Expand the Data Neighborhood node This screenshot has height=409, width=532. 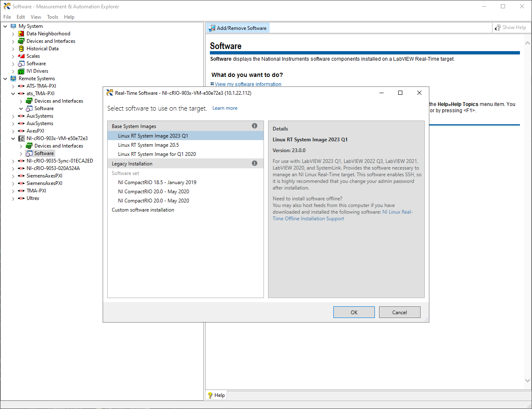point(13,34)
